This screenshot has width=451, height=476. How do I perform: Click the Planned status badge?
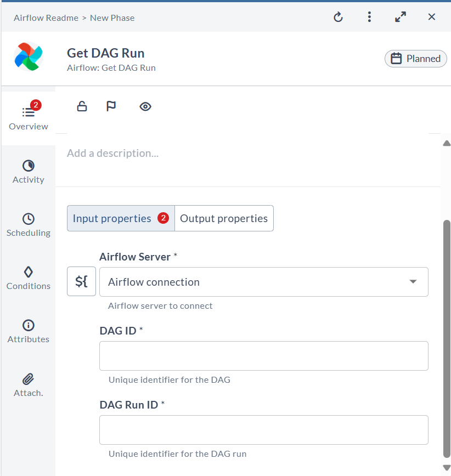416,59
